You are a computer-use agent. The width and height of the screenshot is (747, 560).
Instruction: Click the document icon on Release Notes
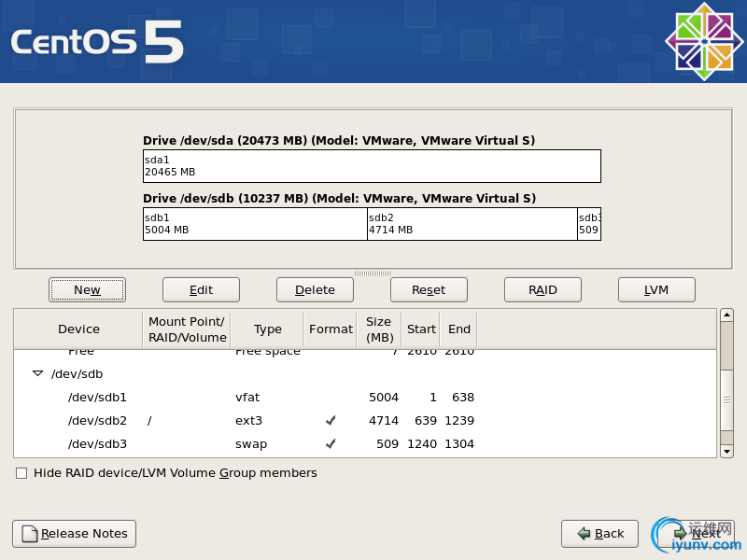[30, 534]
